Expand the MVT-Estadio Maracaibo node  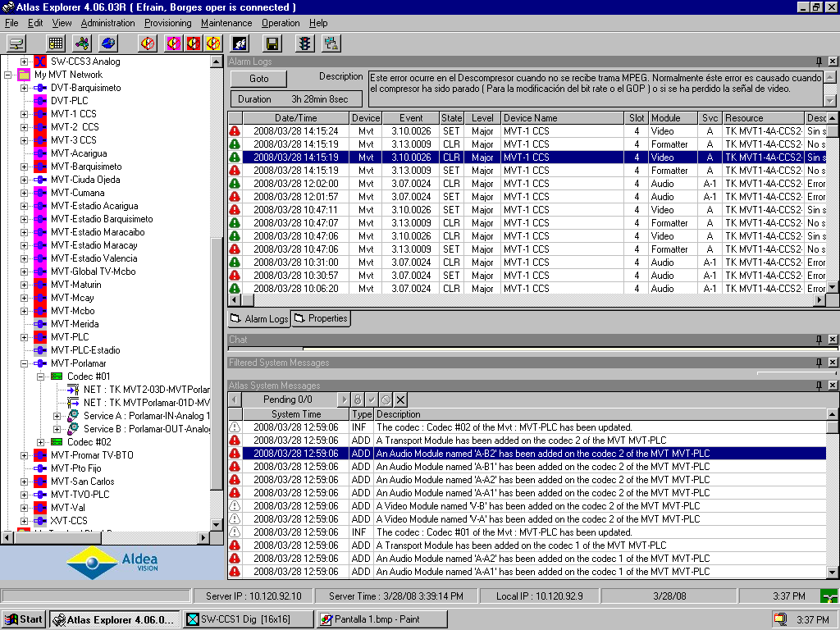24,232
